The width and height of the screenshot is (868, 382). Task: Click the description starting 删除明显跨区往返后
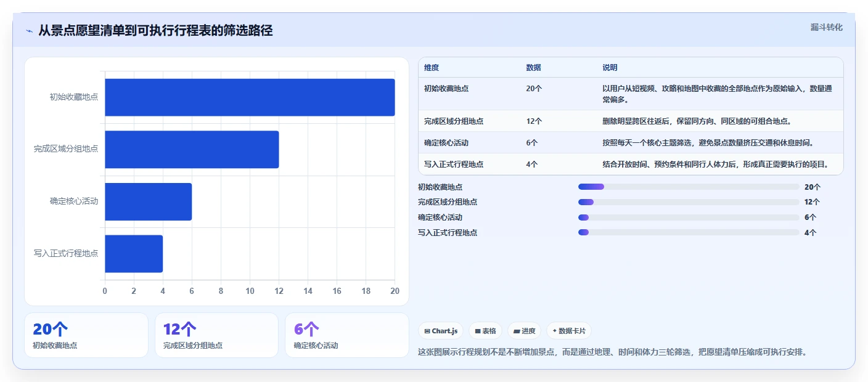point(697,121)
